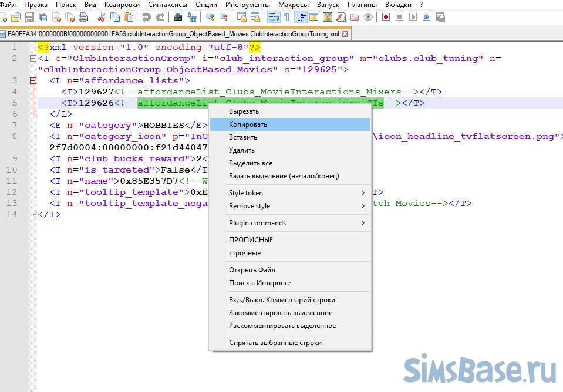This screenshot has width=563, height=392.
Task: Click Выделить всё in the context menu
Action: [251, 163]
